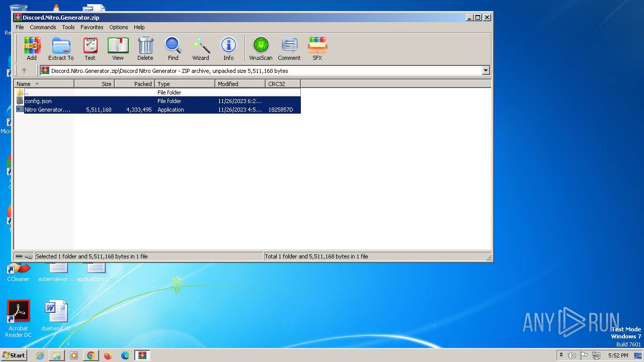Sort by the Type column header
The height and width of the screenshot is (362, 644).
(185, 84)
